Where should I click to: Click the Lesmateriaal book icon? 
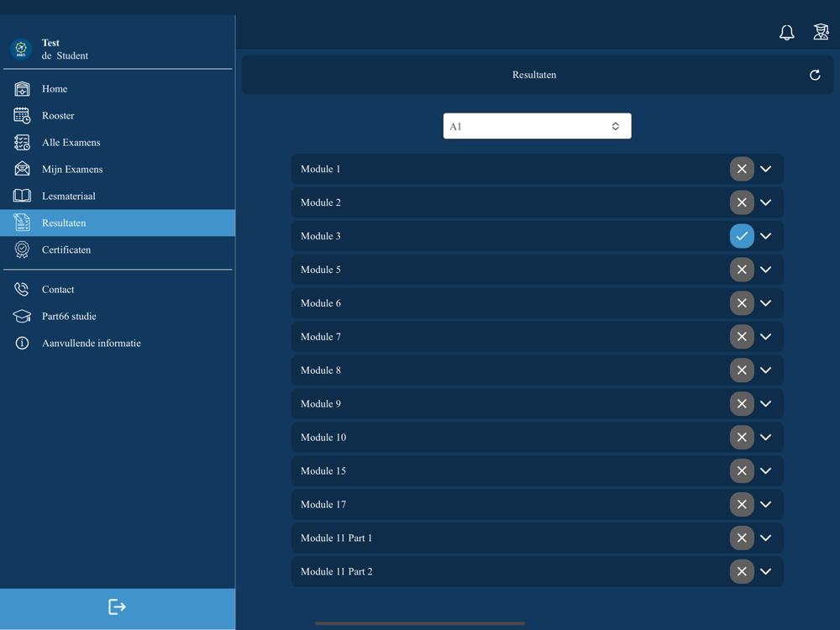pyautogui.click(x=22, y=196)
